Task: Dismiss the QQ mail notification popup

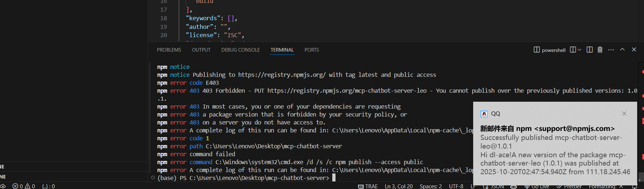Action: click(624, 114)
